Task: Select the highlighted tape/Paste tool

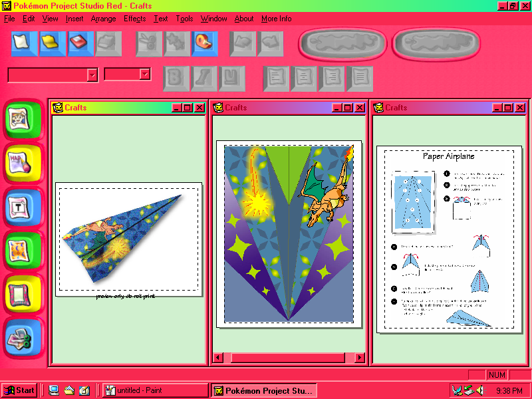Action: pos(204,44)
